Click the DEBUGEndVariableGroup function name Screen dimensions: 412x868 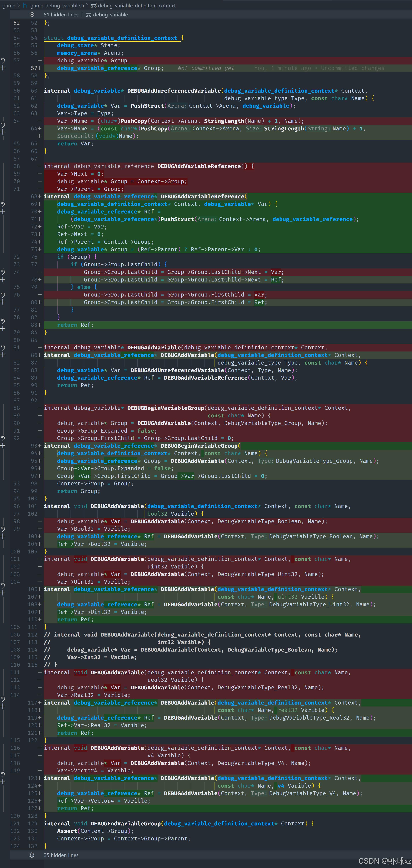pyautogui.click(x=125, y=823)
